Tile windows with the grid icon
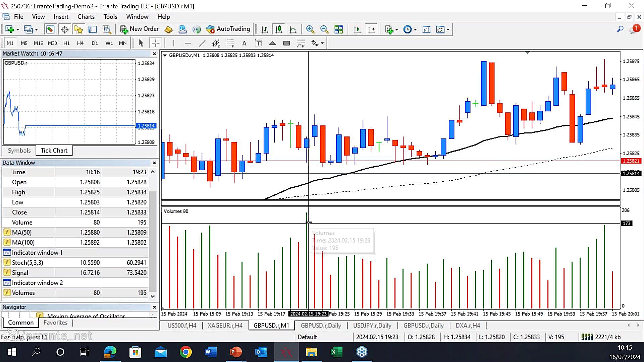The height and width of the screenshot is (362, 644). (x=339, y=29)
